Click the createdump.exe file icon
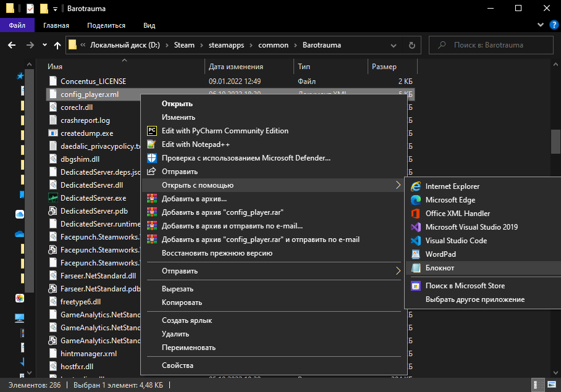561x392 pixels. click(x=53, y=133)
